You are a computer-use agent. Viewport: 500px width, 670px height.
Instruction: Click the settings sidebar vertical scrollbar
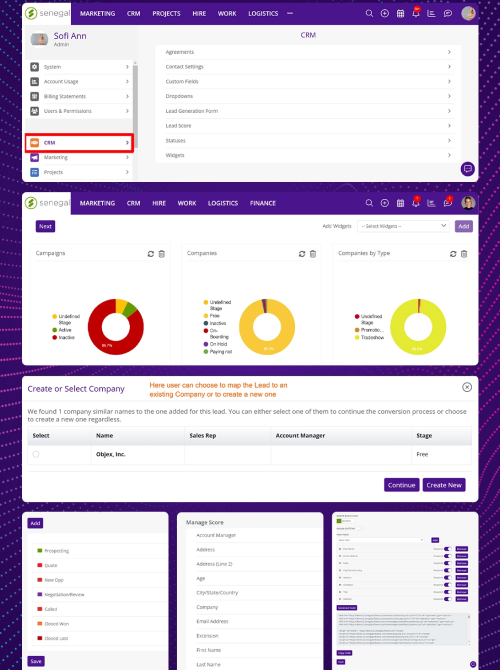click(x=135, y=107)
